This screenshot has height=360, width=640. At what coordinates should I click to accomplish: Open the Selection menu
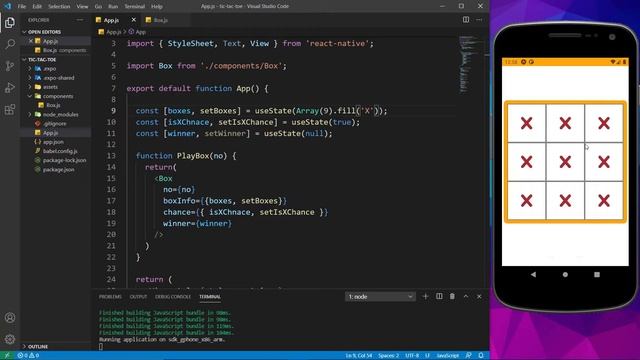pyautogui.click(x=59, y=7)
